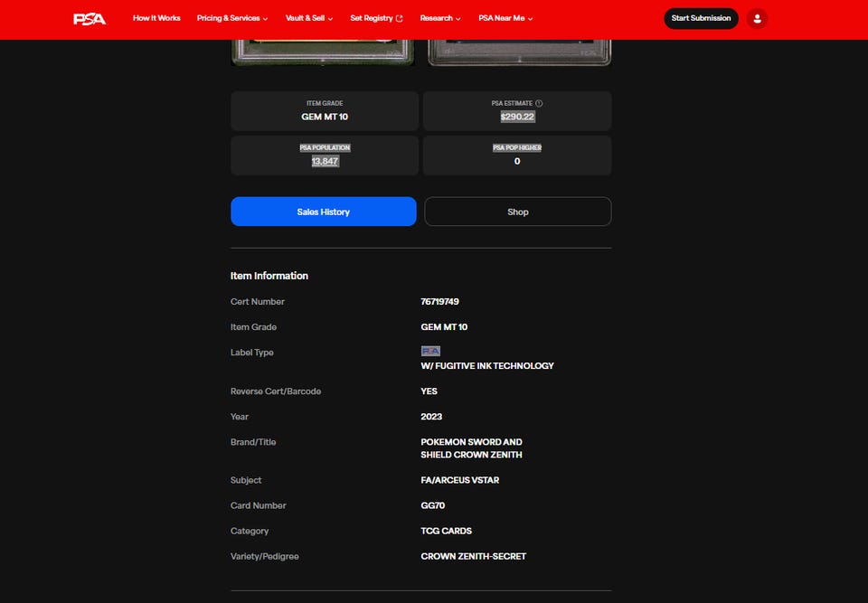The image size is (868, 603).
Task: Click the PSA POPULATION label
Action: [x=325, y=148]
